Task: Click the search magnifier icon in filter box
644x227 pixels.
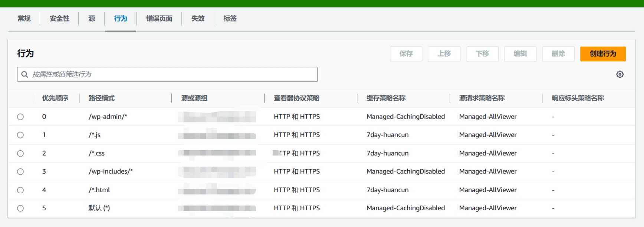Action: point(25,74)
